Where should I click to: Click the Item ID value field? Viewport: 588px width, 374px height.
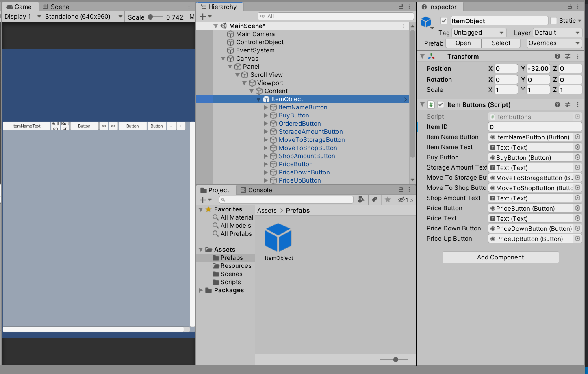pyautogui.click(x=535, y=127)
